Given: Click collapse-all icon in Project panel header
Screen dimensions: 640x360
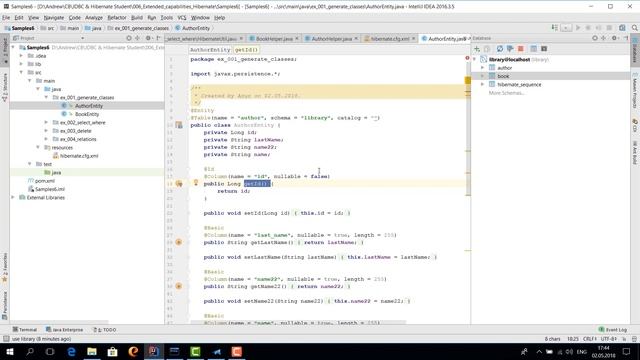Looking at the screenshot, I should 138,38.
